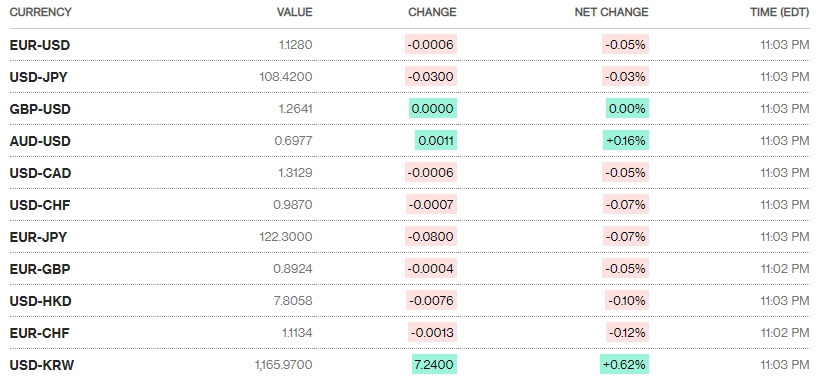Click the 11:03 PM time in USD-JPY row
Viewport: 820px width, 378px height.
(x=785, y=77)
